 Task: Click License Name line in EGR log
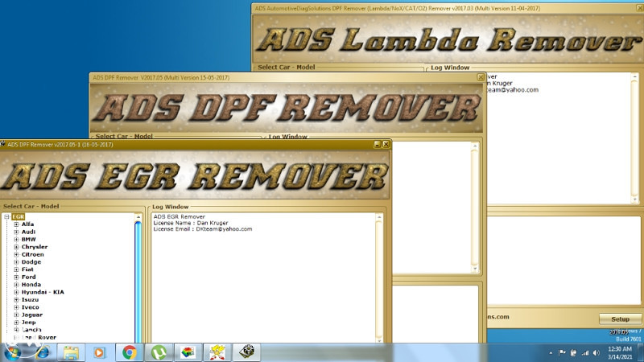tap(191, 223)
